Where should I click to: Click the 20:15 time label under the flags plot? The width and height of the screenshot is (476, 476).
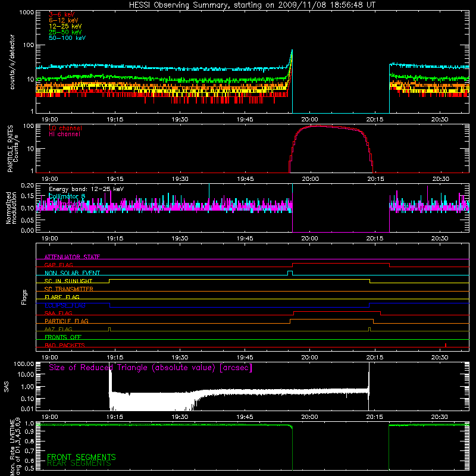click(375, 358)
